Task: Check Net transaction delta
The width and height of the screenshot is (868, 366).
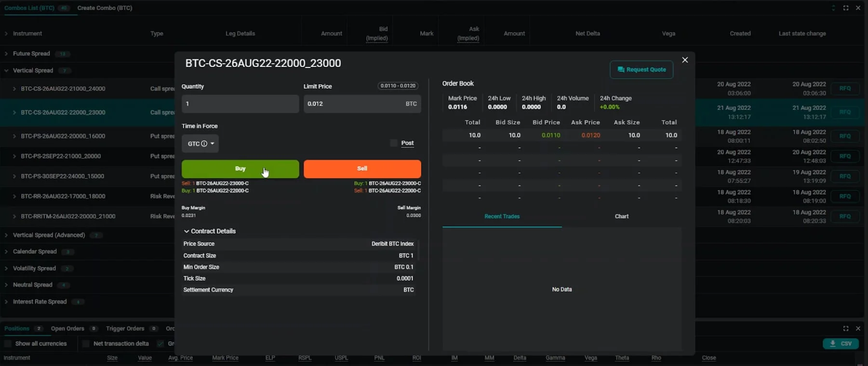Action: coord(86,343)
